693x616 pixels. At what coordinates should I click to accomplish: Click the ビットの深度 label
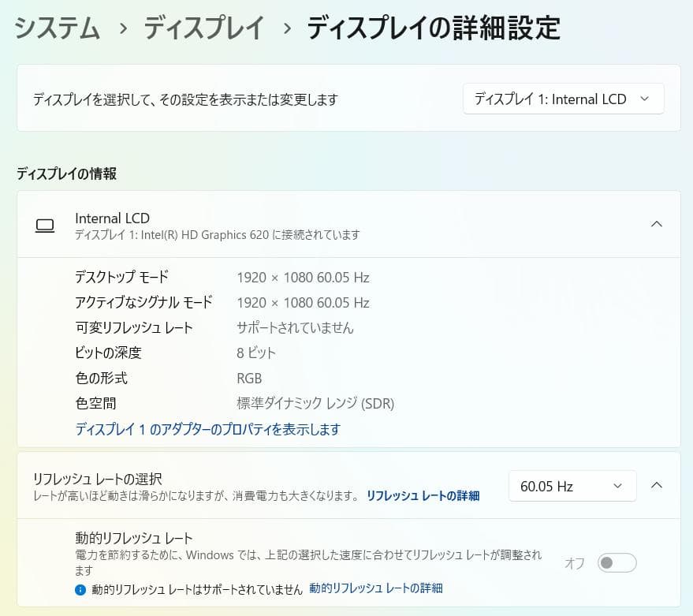click(x=108, y=353)
